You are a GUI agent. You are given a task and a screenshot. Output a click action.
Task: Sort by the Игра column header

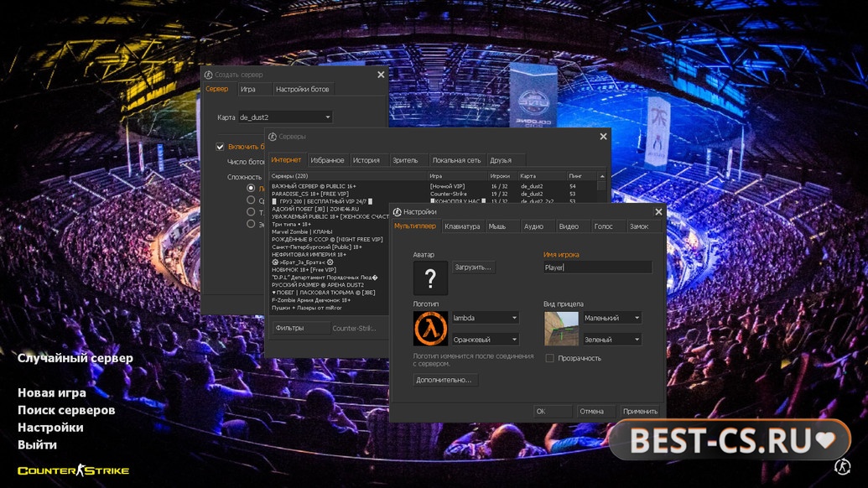coord(457,176)
